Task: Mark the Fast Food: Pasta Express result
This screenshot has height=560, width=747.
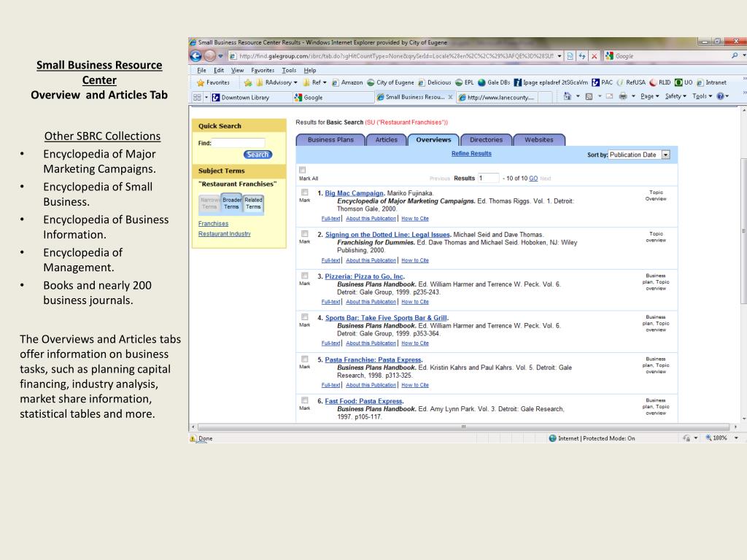Action: [304, 400]
